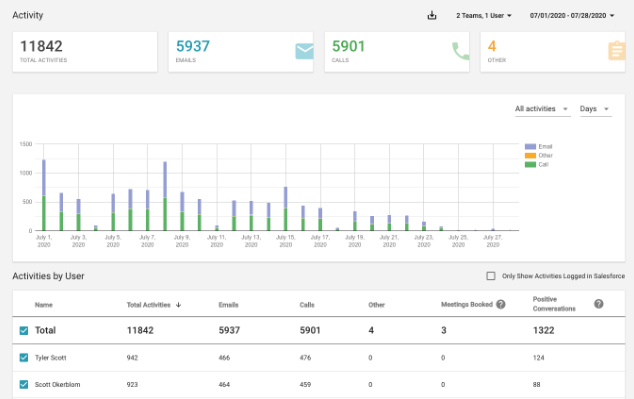
Task: Open Meetings Booked help icon
Action: (501, 304)
